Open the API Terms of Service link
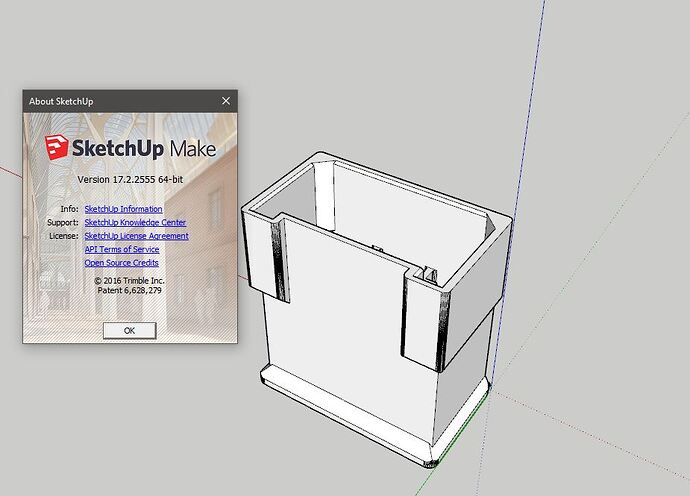Screen dimensions: 690x496 tap(122, 249)
